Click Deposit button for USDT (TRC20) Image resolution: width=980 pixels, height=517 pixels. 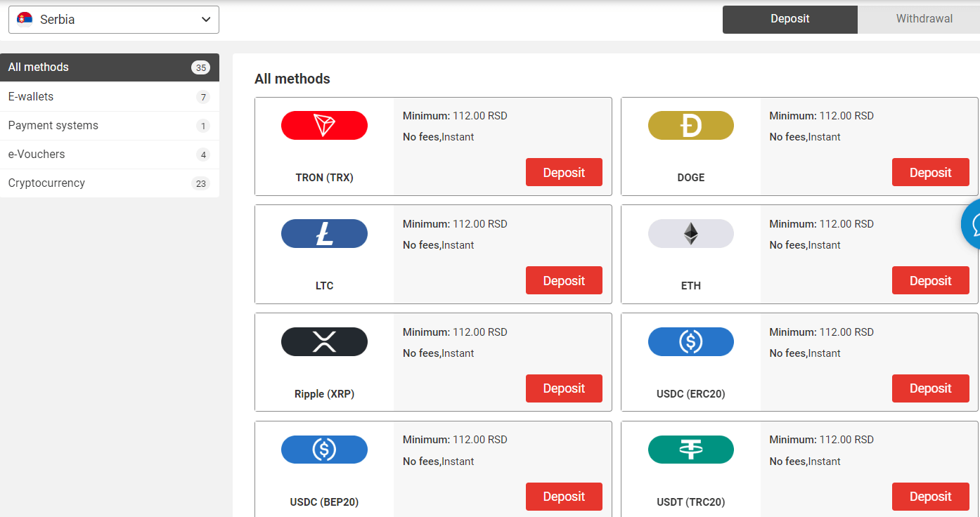click(x=931, y=497)
